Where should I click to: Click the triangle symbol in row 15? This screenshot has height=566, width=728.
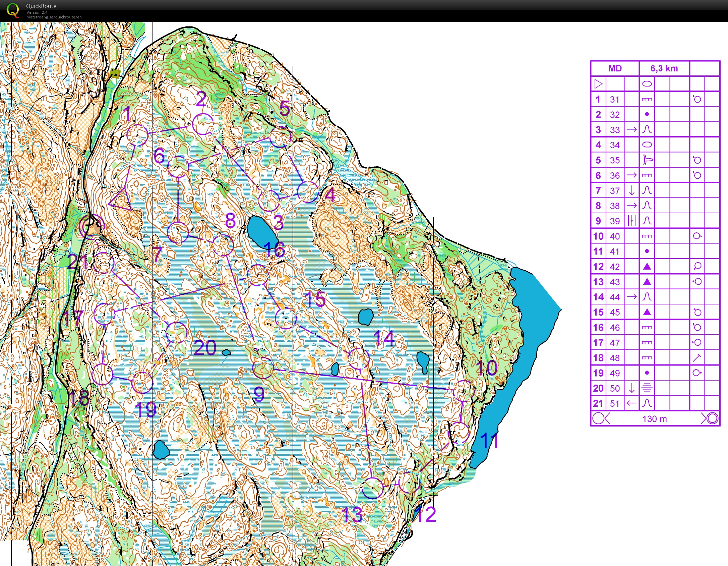647,312
